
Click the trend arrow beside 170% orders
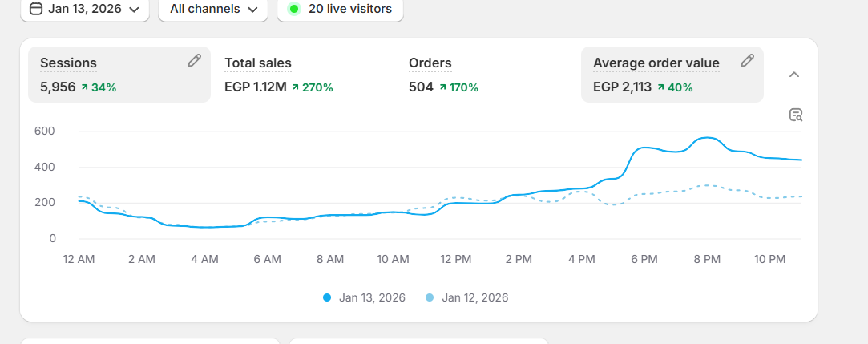point(442,87)
